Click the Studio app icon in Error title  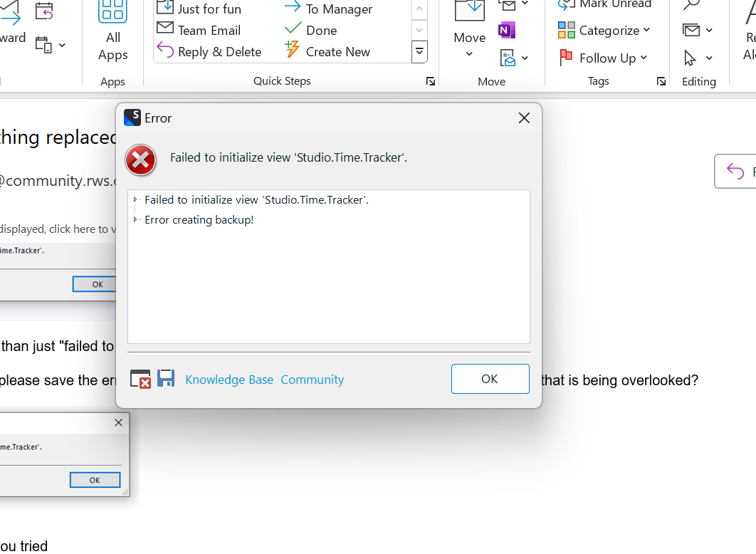coord(132,117)
